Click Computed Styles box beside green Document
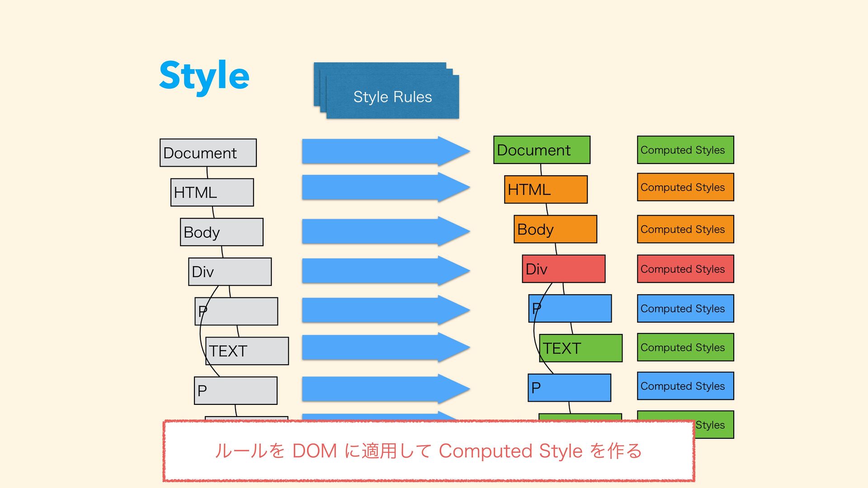 685,150
